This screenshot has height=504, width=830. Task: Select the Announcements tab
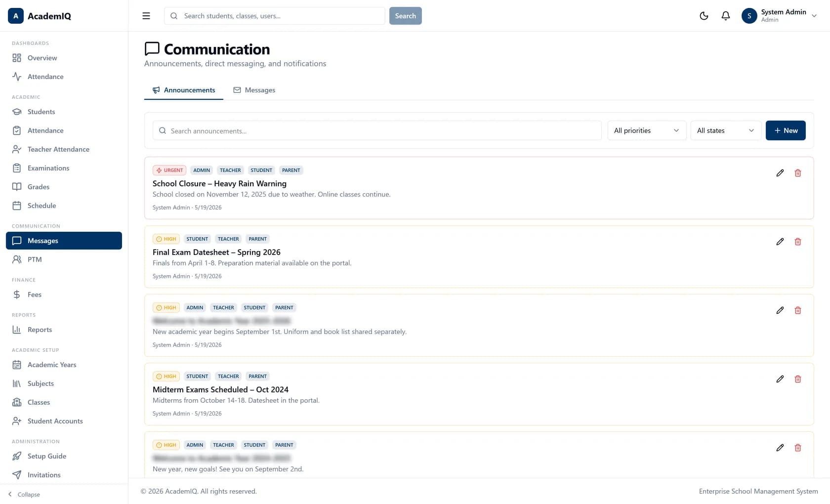click(x=183, y=90)
